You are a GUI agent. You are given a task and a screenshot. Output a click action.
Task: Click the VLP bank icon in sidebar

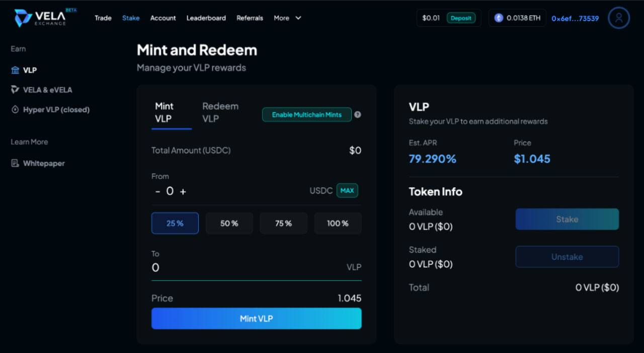15,70
